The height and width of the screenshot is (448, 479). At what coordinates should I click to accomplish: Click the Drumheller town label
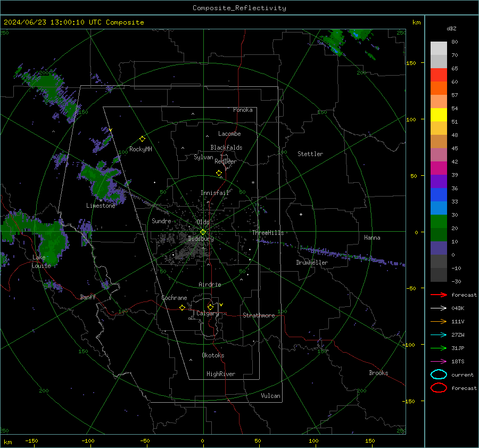312,263
